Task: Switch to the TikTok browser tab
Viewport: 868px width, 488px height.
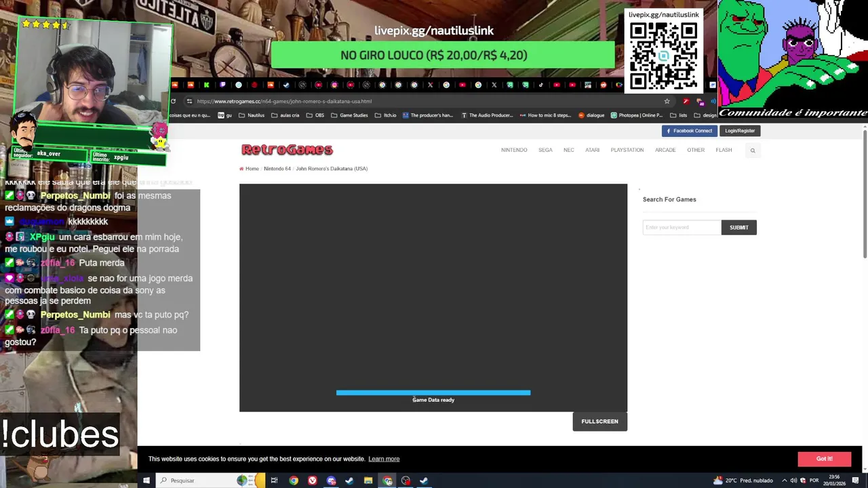Action: (540, 85)
